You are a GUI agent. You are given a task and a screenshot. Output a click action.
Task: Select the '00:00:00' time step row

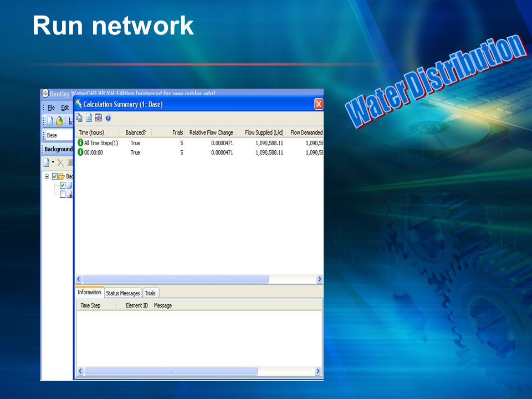point(199,152)
